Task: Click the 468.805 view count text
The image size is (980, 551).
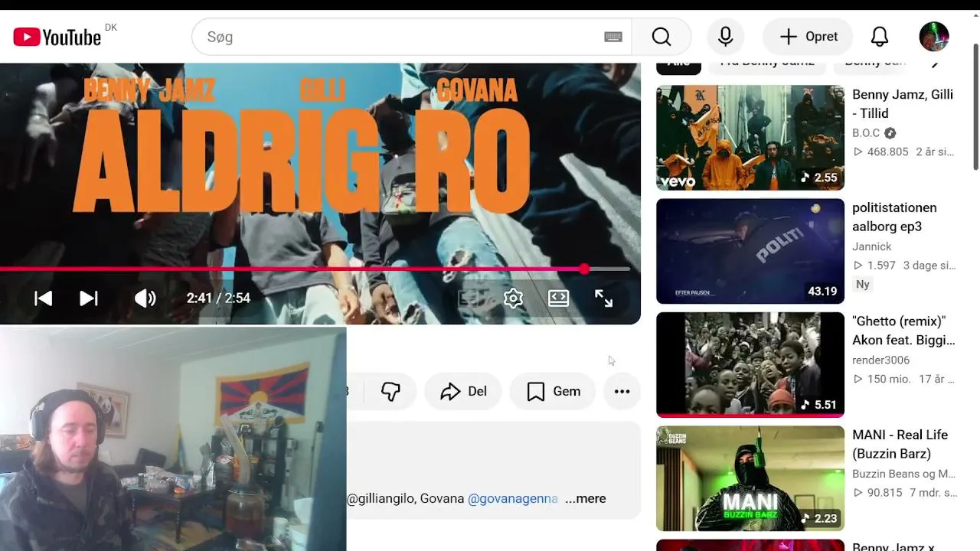Action: click(x=887, y=152)
